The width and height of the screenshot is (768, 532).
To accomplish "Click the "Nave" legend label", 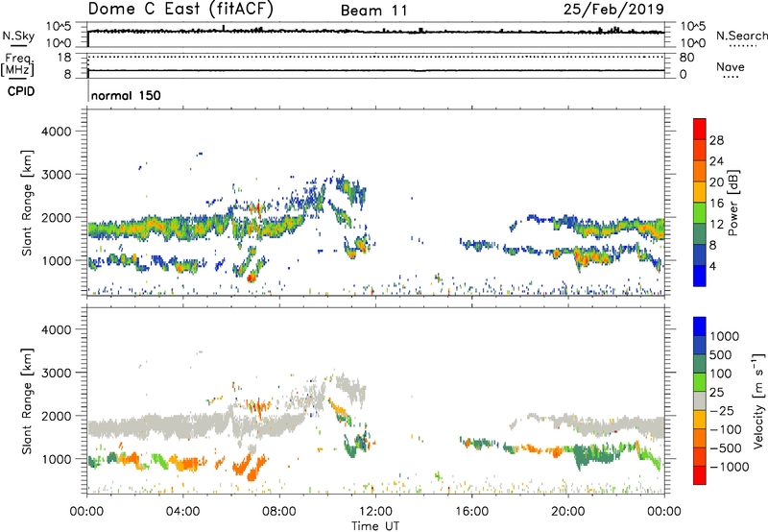I will [731, 66].
